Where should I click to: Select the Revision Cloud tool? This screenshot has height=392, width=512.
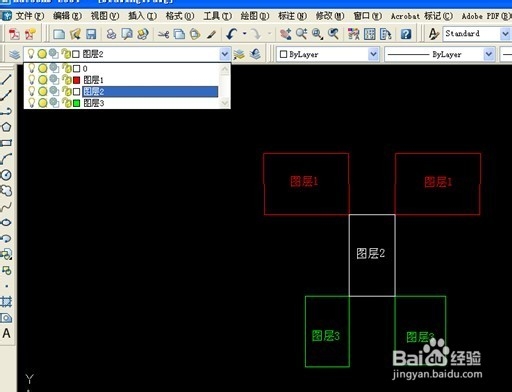pyautogui.click(x=6, y=191)
